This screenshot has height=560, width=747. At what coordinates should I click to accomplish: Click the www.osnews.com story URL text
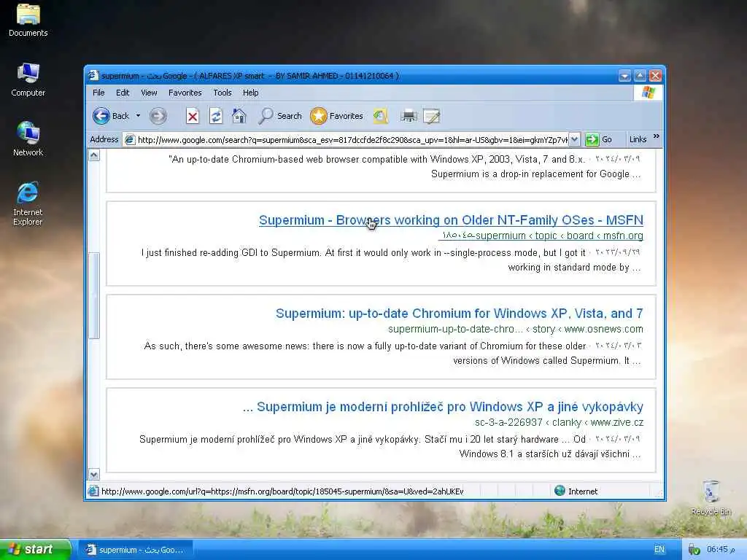(x=516, y=329)
